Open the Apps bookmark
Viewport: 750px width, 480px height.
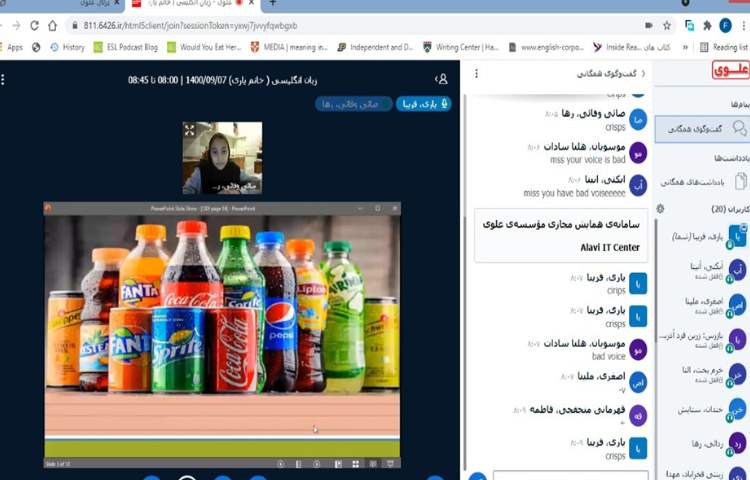pyautogui.click(x=11, y=47)
